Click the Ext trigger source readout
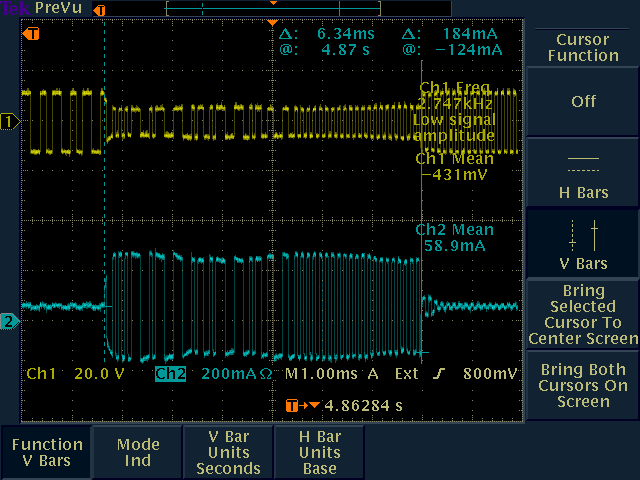The height and width of the screenshot is (480, 640). coord(406,374)
